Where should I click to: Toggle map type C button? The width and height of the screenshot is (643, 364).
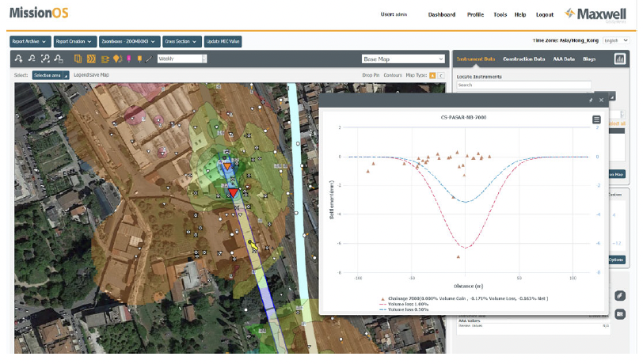441,75
